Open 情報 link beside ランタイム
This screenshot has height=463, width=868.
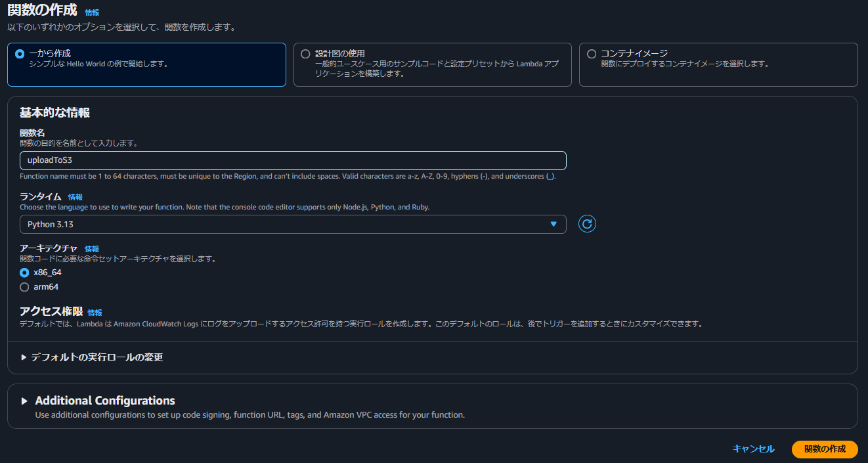(x=76, y=197)
